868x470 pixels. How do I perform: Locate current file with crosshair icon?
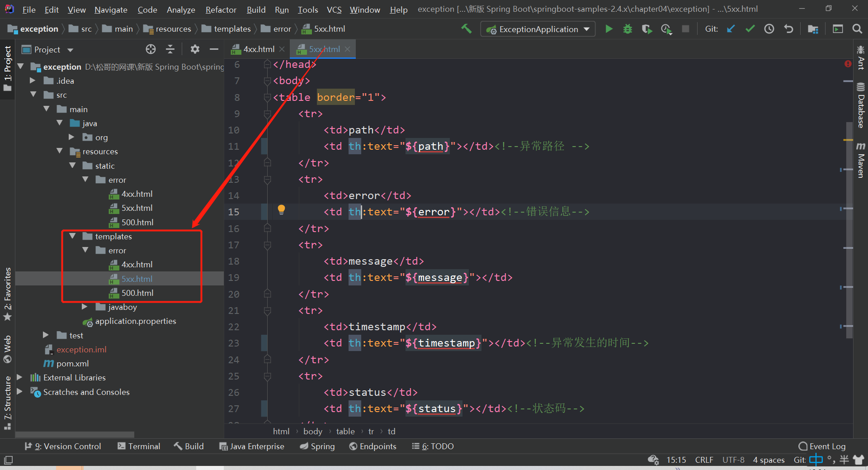coord(151,49)
